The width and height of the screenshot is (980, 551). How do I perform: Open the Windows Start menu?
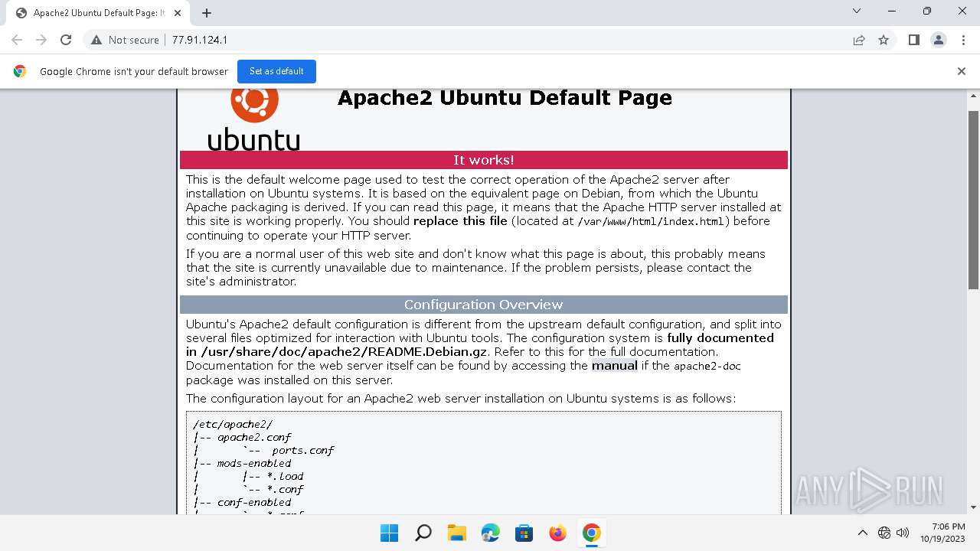click(389, 533)
